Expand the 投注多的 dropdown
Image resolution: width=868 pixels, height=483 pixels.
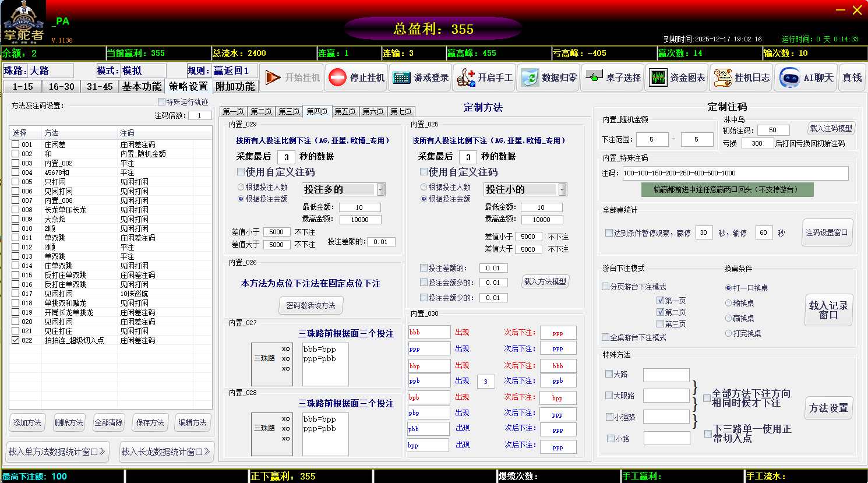[380, 189]
